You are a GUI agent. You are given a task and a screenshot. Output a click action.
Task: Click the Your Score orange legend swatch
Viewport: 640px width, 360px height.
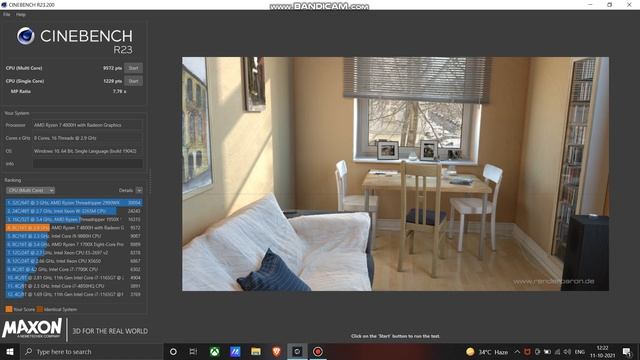point(9,309)
